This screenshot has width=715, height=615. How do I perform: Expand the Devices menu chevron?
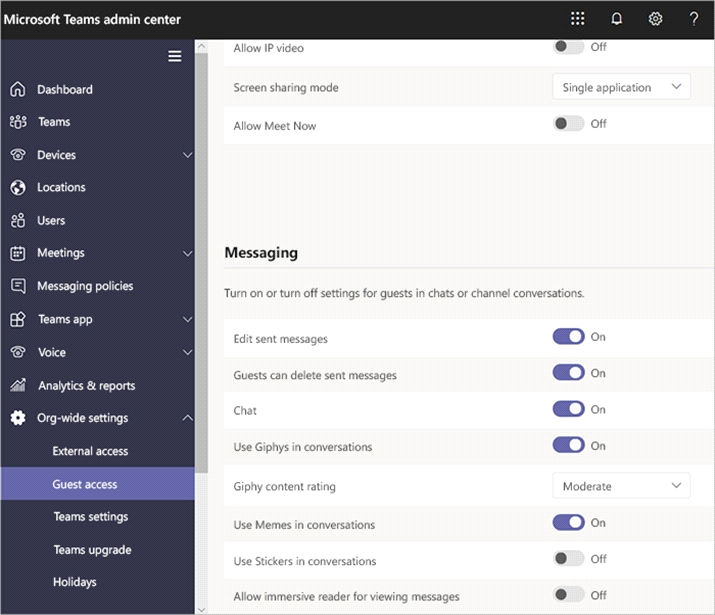click(x=187, y=155)
